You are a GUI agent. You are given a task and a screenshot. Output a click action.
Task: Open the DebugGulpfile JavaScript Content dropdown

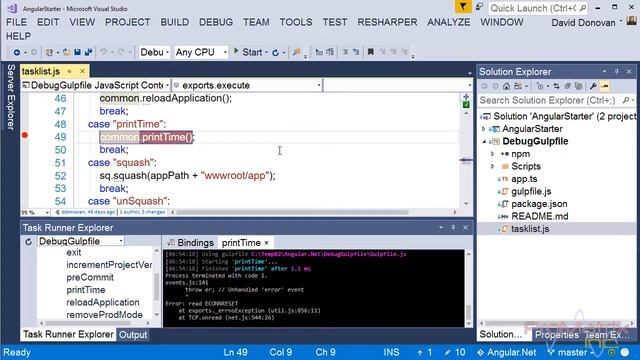[x=96, y=85]
